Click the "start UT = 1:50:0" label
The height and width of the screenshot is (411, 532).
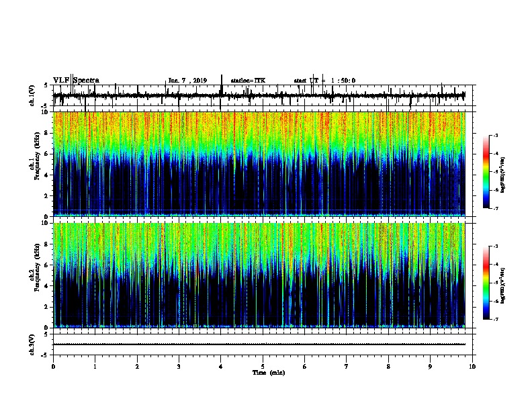click(324, 81)
